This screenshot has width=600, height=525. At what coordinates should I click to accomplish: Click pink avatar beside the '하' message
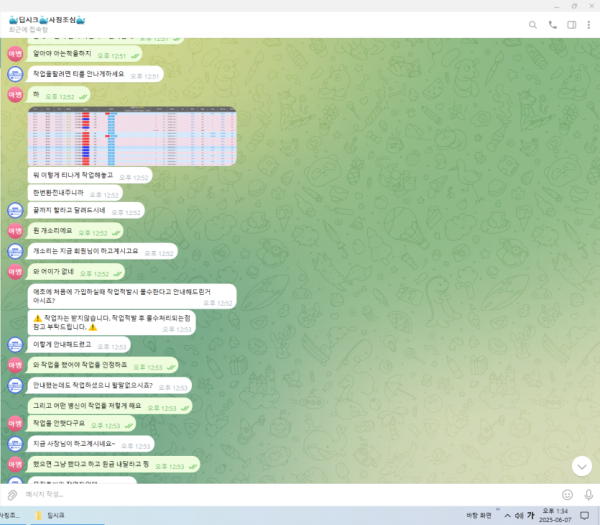[x=15, y=95]
